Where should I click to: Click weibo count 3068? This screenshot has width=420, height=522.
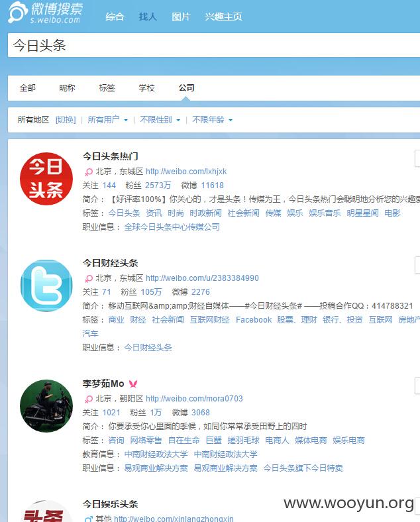click(x=201, y=413)
